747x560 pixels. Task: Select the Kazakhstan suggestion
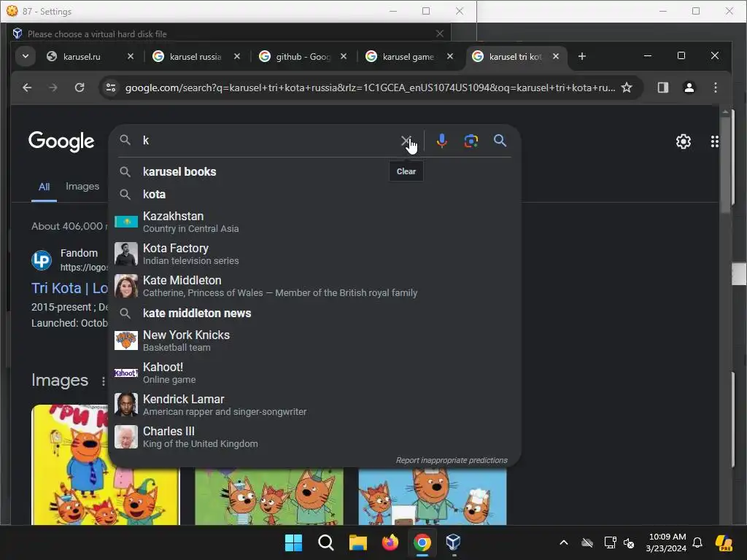click(314, 222)
